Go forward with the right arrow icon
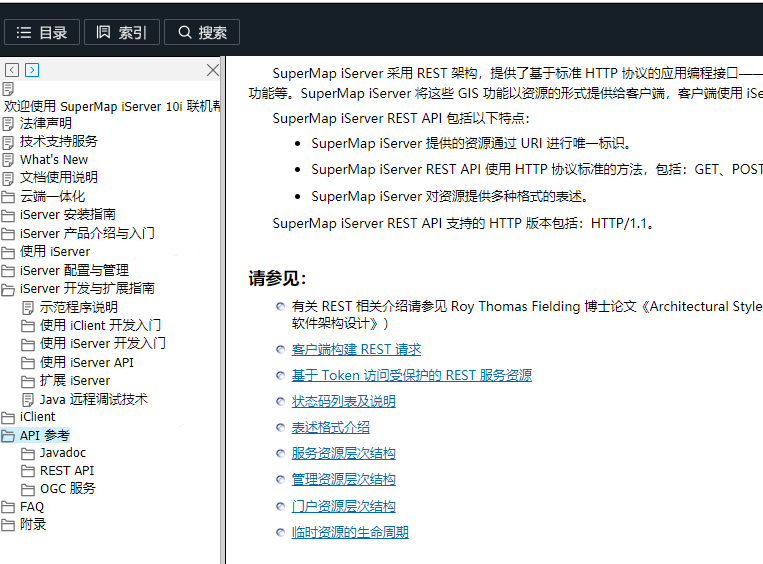This screenshot has width=763, height=564. 32,70
